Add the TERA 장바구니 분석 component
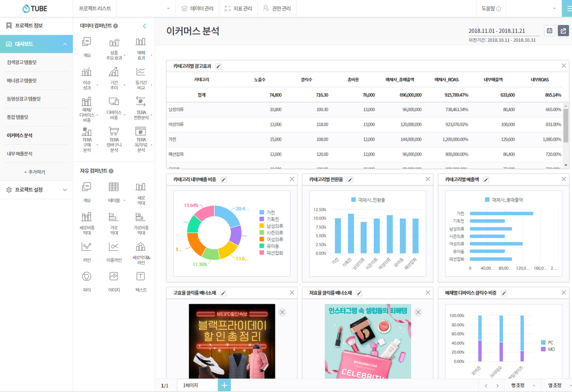The height and width of the screenshot is (392, 572). tap(114, 139)
